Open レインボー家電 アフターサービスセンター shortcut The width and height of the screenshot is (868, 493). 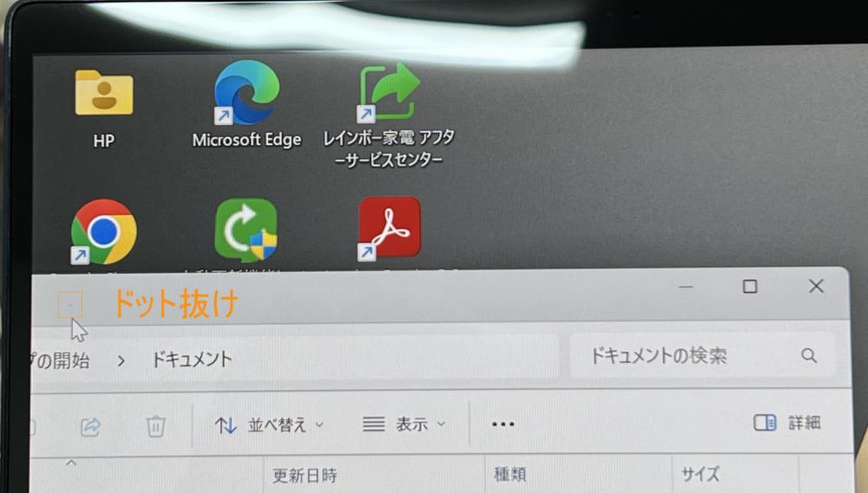pyautogui.click(x=389, y=115)
